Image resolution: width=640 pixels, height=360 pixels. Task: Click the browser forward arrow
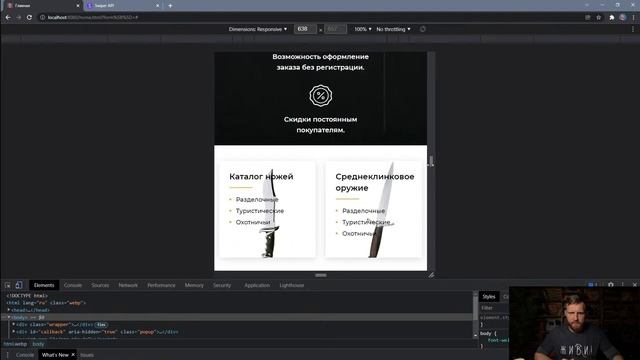[18, 18]
